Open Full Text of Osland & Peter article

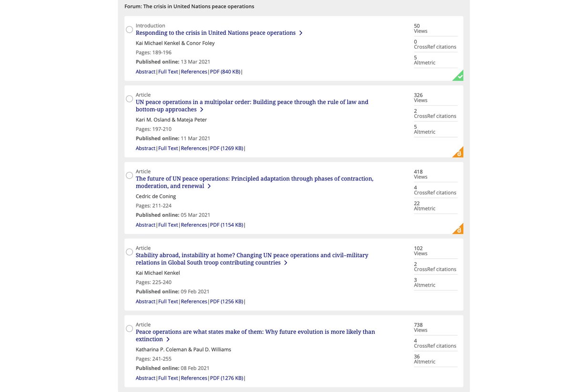168,149
